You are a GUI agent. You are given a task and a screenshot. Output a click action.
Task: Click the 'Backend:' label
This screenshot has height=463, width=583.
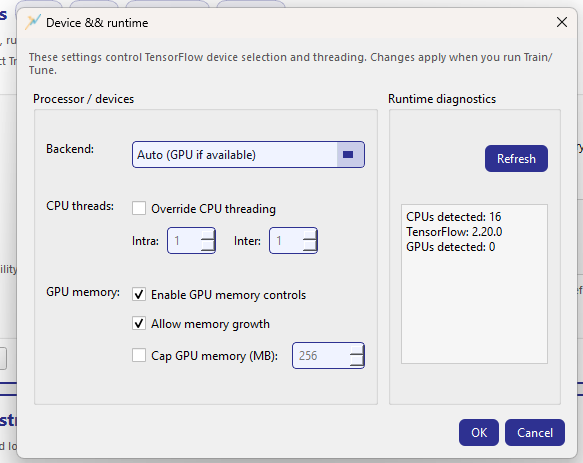pyautogui.click(x=70, y=149)
